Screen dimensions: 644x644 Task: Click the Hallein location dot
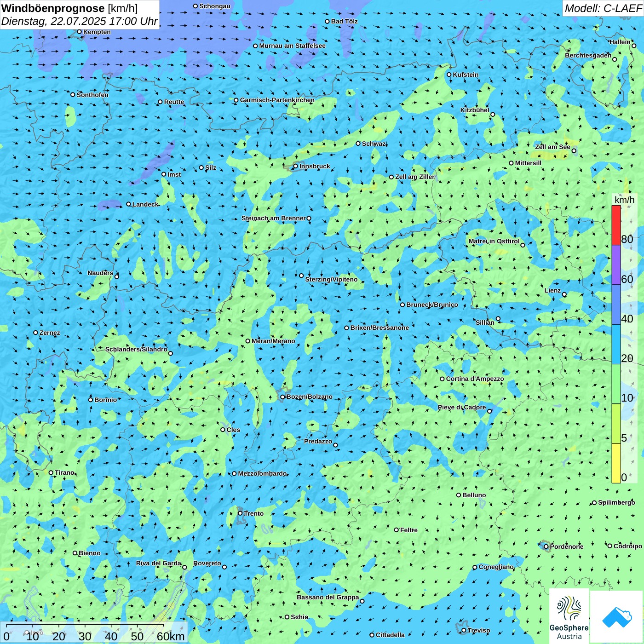(x=634, y=46)
